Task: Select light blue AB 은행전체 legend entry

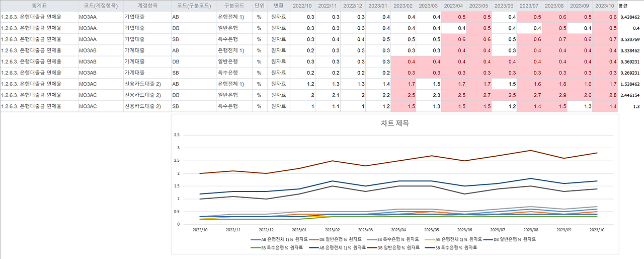Action: coord(279,239)
